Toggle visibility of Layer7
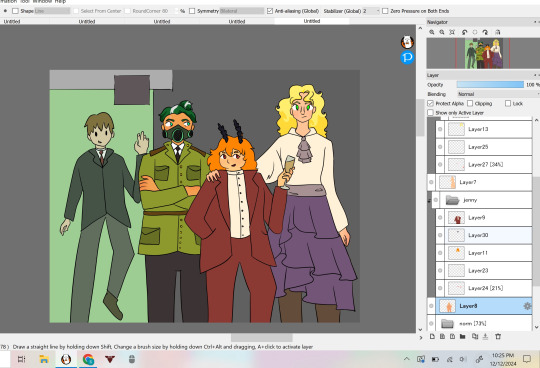 pos(431,182)
